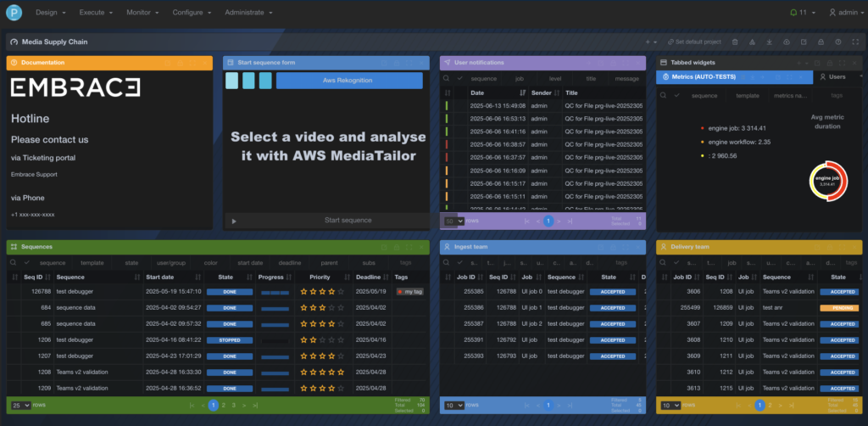Go to page 2 in Sequences pagination
Screen dimensions: 868x426
point(223,406)
